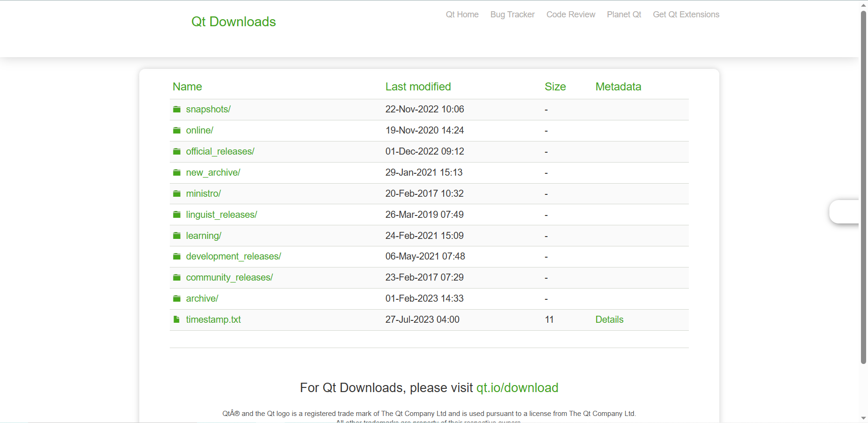Select the date 20-Feb-2017 10:32
Viewport: 868px width, 423px height.
tap(424, 193)
